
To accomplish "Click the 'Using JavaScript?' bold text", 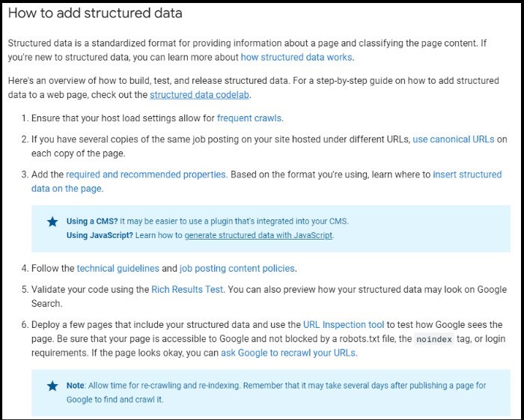I will click(x=100, y=235).
